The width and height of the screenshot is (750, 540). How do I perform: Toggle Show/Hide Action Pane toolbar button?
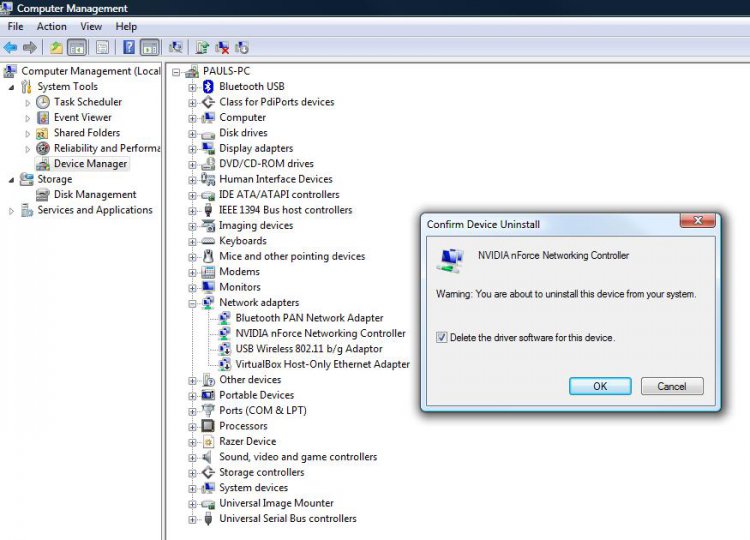tap(150, 47)
